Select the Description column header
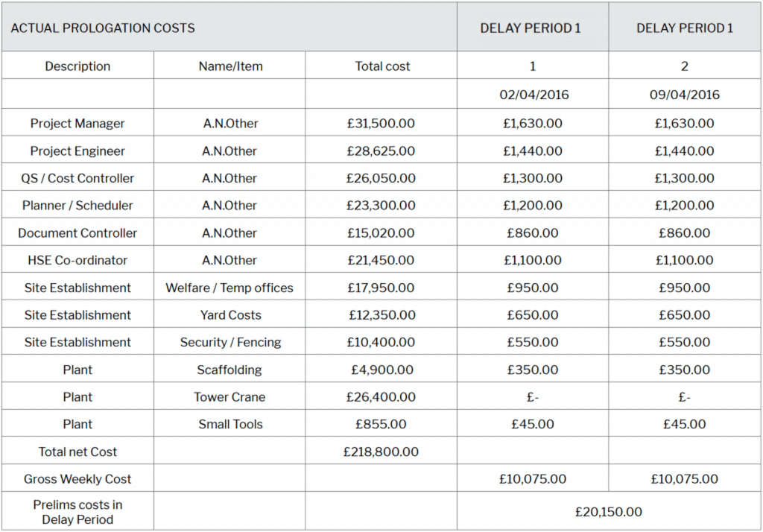The width and height of the screenshot is (763, 532). [x=77, y=66]
